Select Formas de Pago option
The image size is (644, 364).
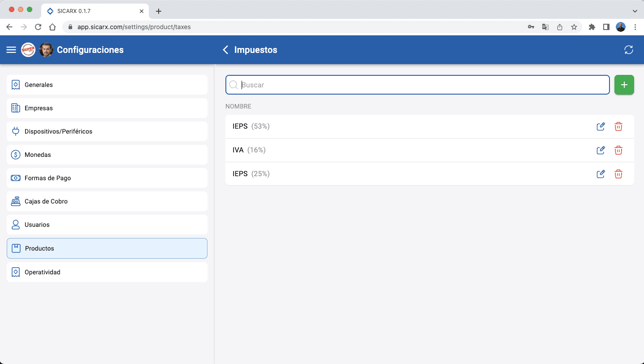point(107,178)
